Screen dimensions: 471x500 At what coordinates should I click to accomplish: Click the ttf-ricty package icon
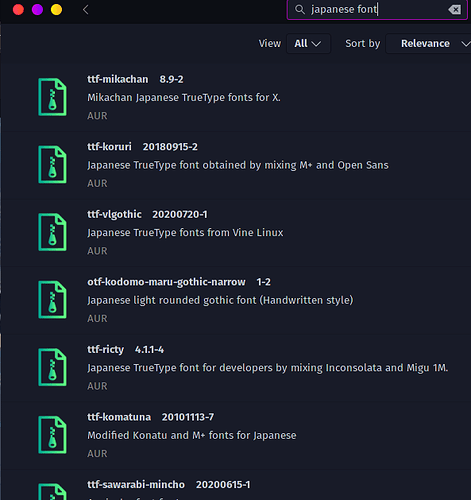[x=52, y=367]
